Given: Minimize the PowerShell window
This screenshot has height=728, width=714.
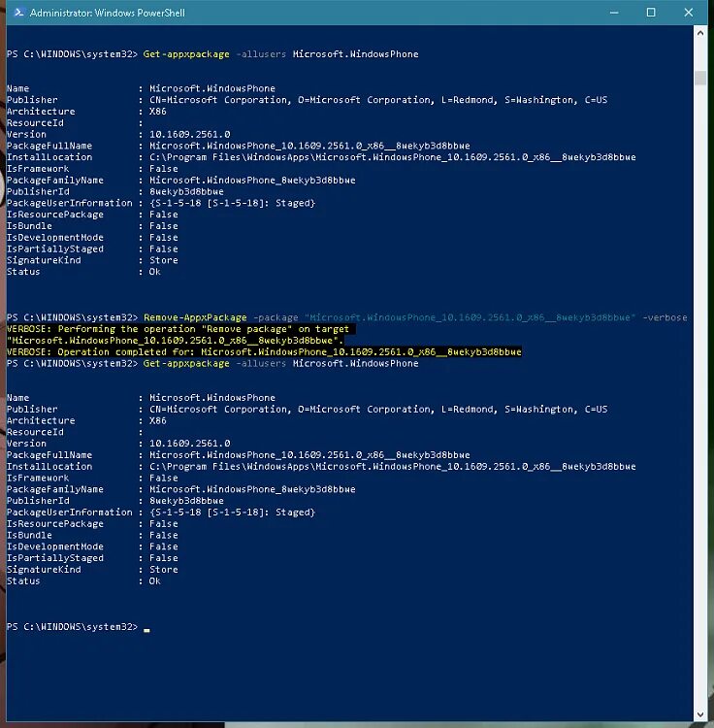Looking at the screenshot, I should point(614,13).
